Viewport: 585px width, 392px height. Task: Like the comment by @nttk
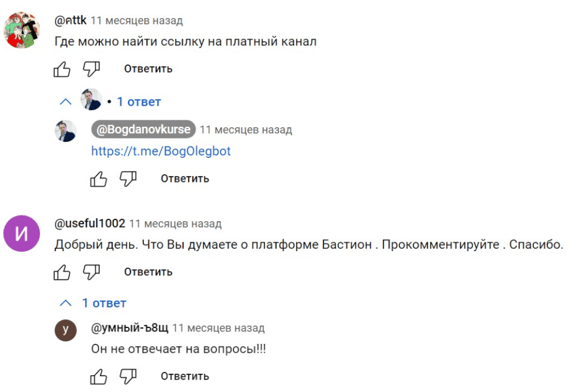point(62,69)
